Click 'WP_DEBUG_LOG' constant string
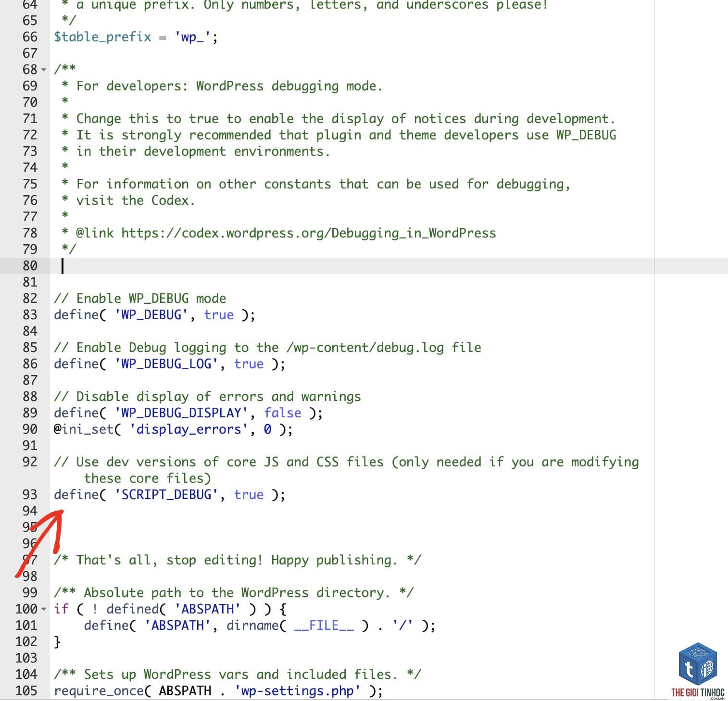The width and height of the screenshot is (728, 701). pos(166,364)
